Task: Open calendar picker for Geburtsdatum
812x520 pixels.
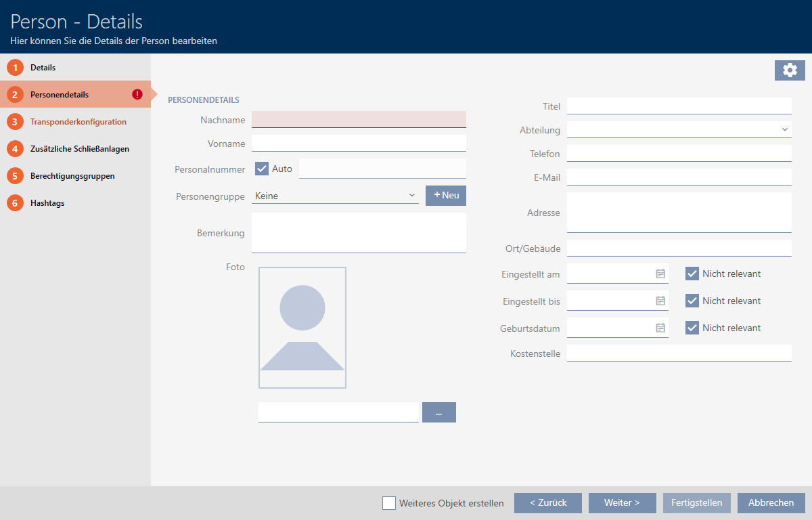Action: pyautogui.click(x=660, y=328)
